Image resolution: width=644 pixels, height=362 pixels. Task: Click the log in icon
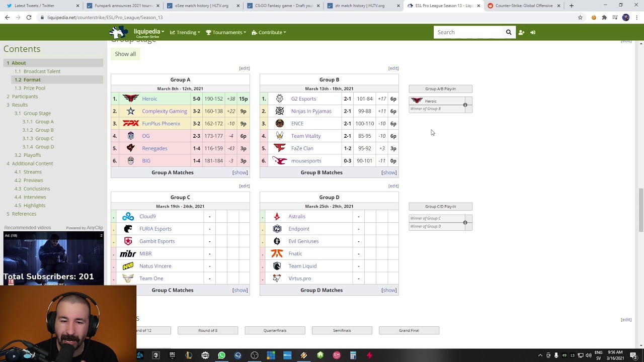(x=533, y=32)
